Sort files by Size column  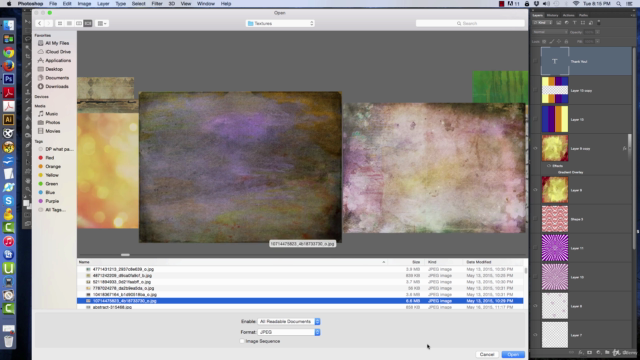click(416, 262)
